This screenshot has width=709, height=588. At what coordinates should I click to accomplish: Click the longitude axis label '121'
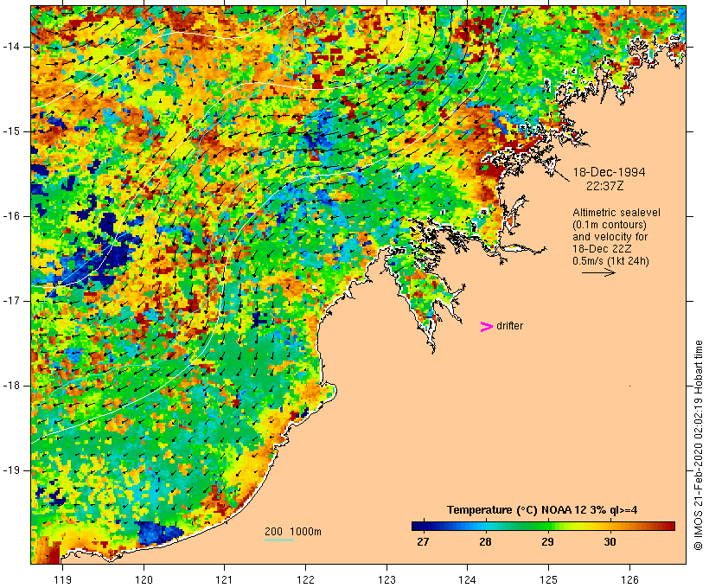[224, 580]
